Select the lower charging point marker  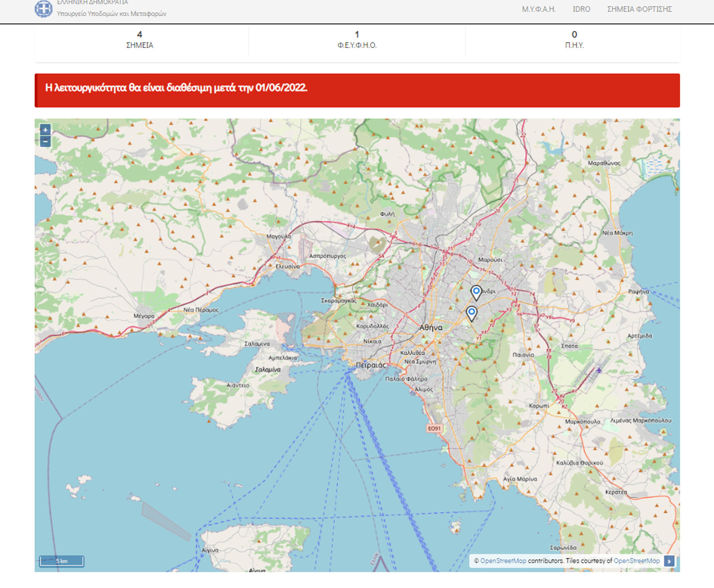[x=471, y=313]
